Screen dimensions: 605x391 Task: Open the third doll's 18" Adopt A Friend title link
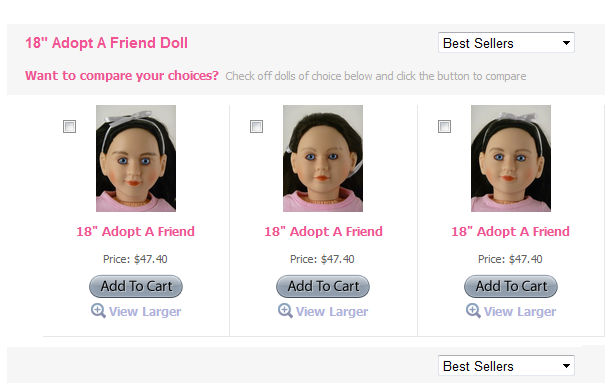point(510,232)
